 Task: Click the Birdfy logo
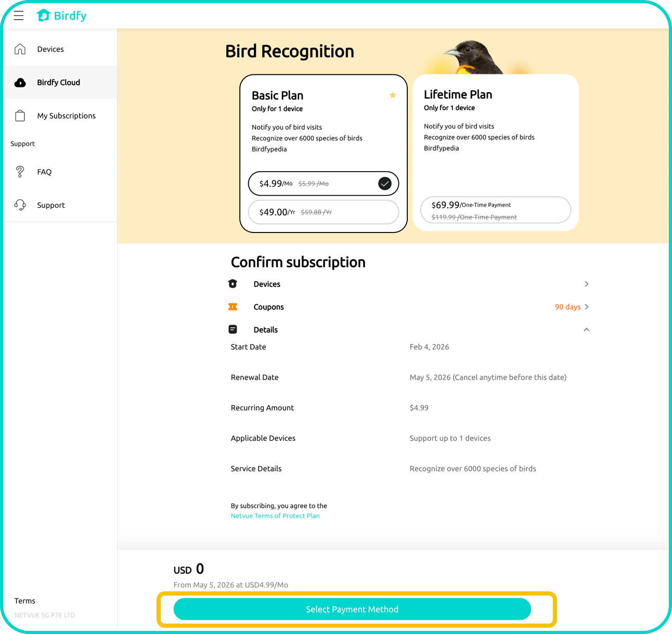[62, 16]
